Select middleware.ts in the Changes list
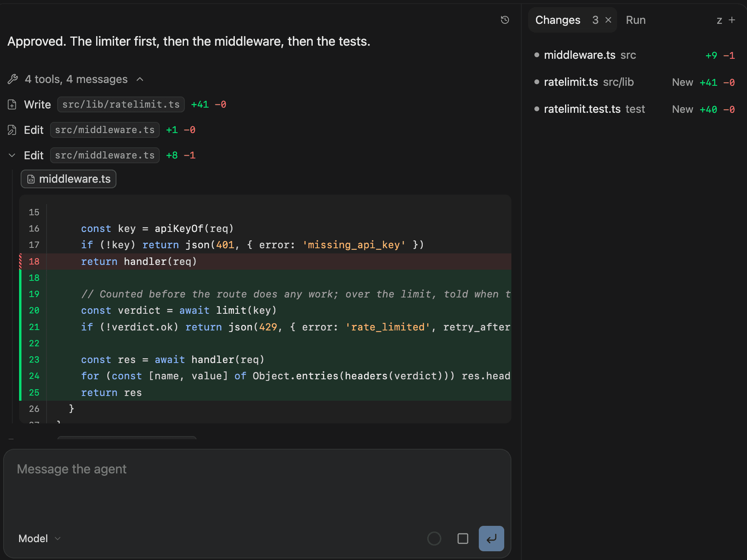This screenshot has width=747, height=560. coord(635,55)
